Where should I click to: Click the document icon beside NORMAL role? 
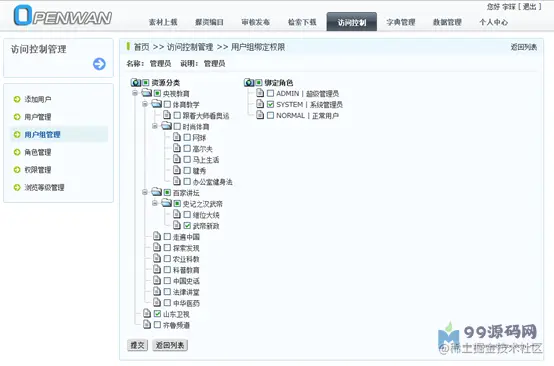pyautogui.click(x=260, y=115)
